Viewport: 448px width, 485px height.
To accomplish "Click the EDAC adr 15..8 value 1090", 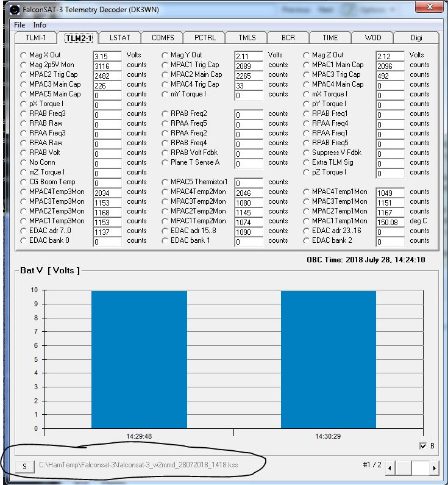I will [249, 232].
